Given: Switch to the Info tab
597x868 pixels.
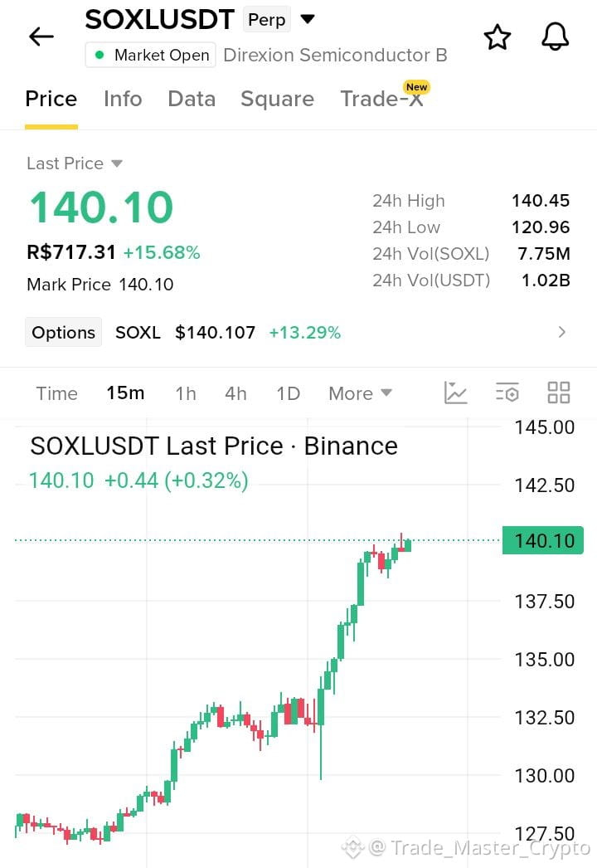Looking at the screenshot, I should click(x=123, y=99).
